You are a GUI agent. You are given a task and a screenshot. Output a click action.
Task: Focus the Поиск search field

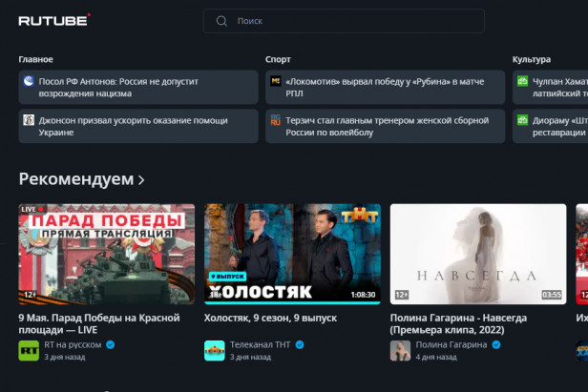353,21
